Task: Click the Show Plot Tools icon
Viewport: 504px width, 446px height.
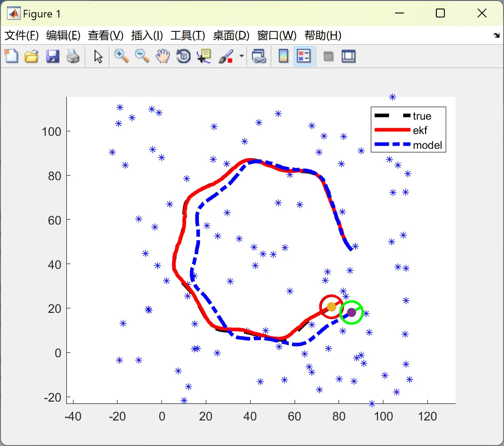Action: (349, 56)
